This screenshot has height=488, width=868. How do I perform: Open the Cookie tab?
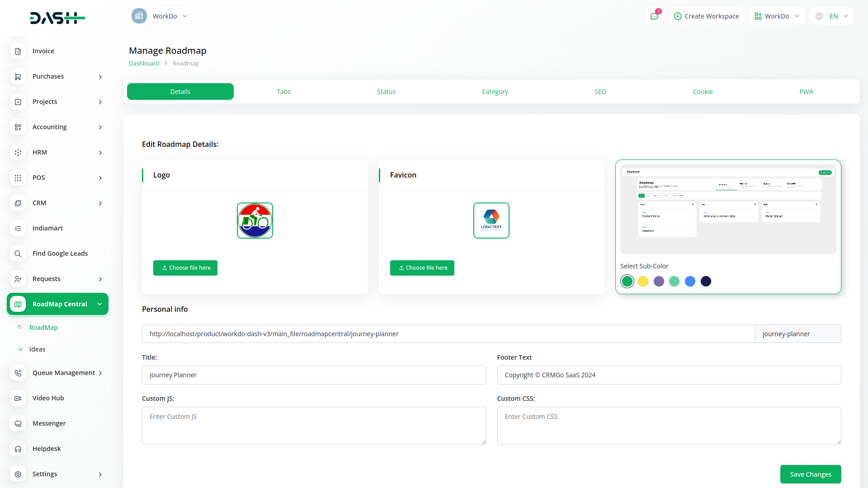(703, 92)
